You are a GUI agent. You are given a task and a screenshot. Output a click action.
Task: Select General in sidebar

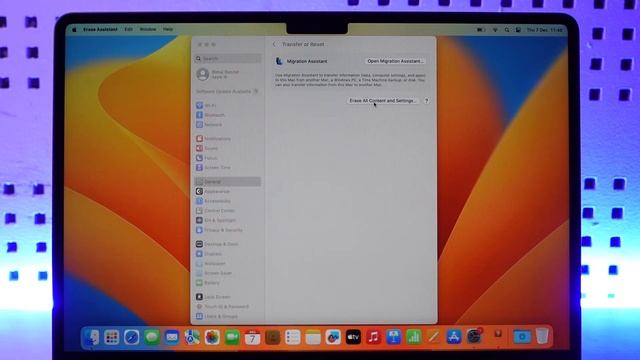pos(228,182)
